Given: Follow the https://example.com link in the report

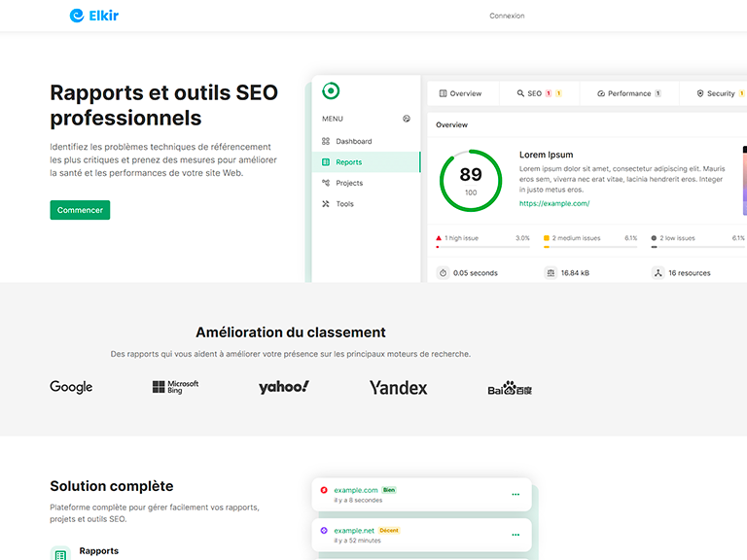Looking at the screenshot, I should coord(554,204).
